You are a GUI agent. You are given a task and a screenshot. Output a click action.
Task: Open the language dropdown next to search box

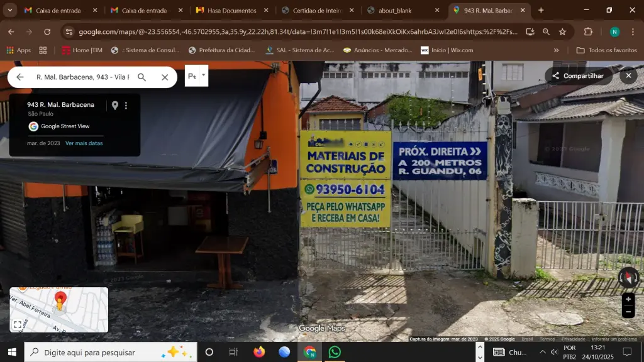(x=196, y=76)
